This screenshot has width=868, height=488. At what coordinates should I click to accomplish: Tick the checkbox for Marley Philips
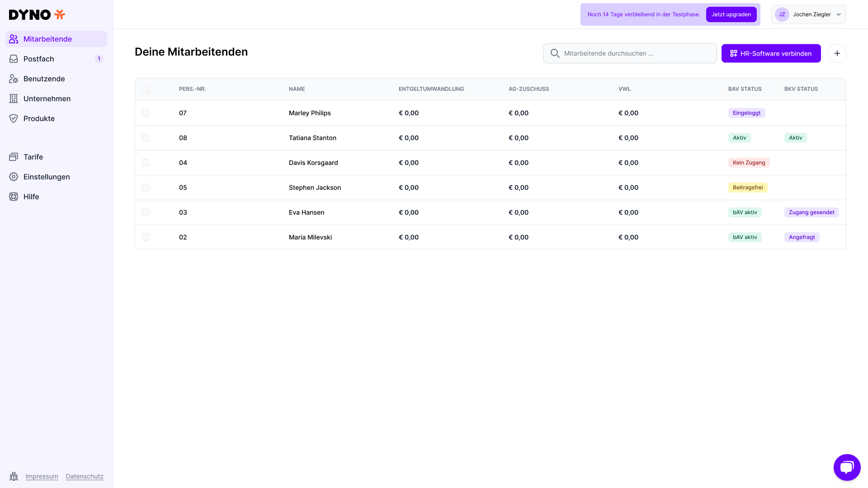[146, 113]
